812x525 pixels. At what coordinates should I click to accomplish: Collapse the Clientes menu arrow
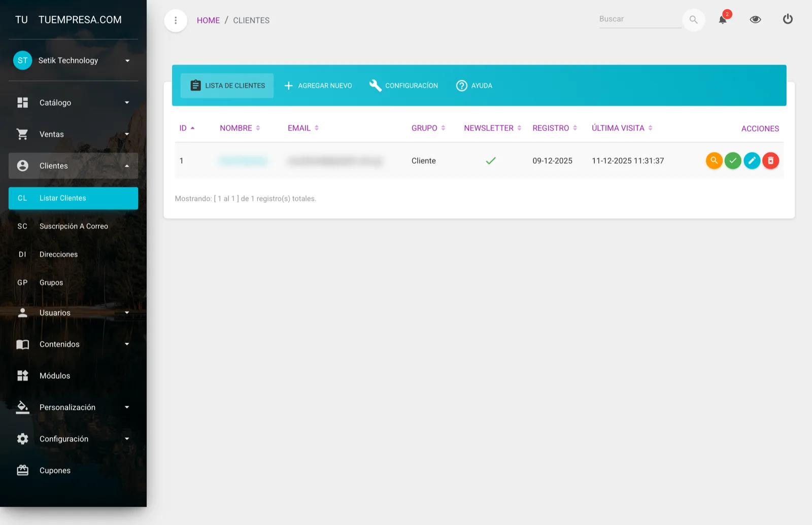click(x=127, y=166)
